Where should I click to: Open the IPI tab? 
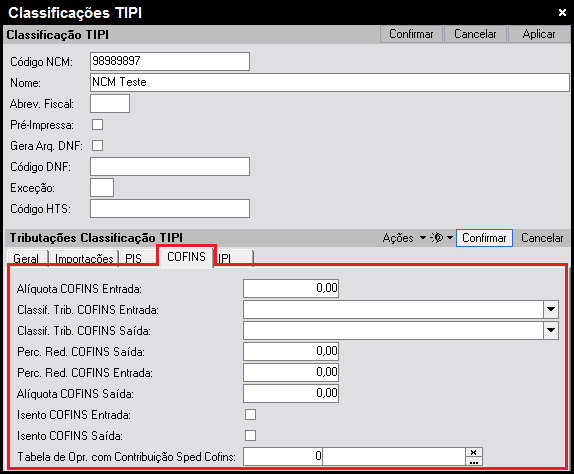(234, 259)
